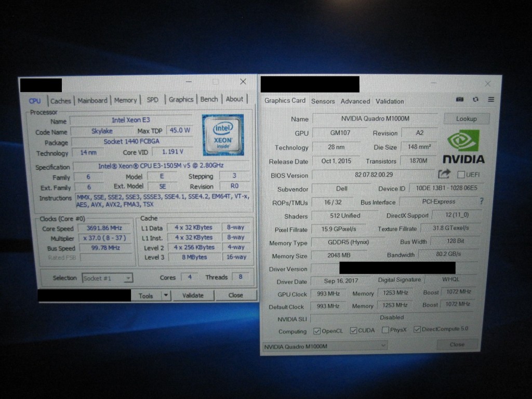Switch to the Sensors tab
Screen dimensions: 532x399
[323, 101]
